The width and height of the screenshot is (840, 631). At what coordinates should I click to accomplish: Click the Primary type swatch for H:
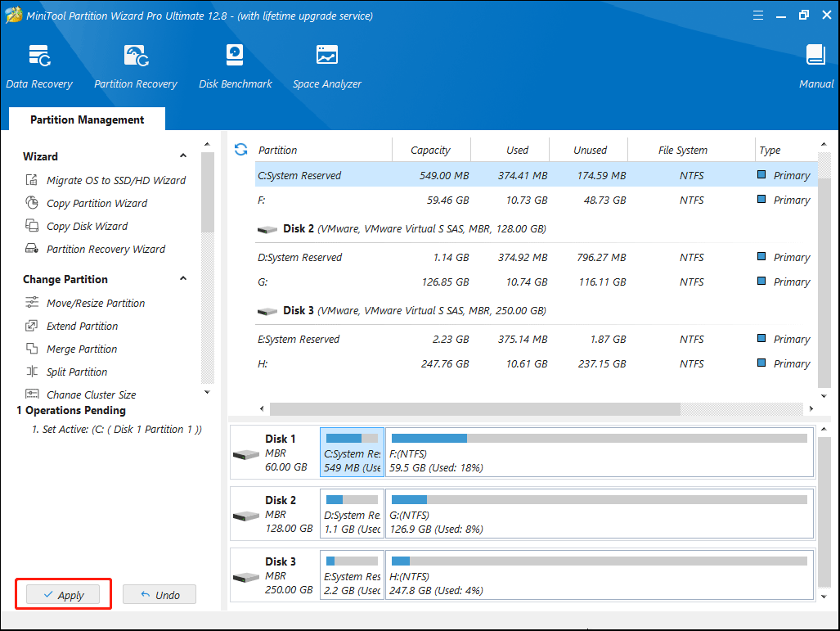(761, 363)
